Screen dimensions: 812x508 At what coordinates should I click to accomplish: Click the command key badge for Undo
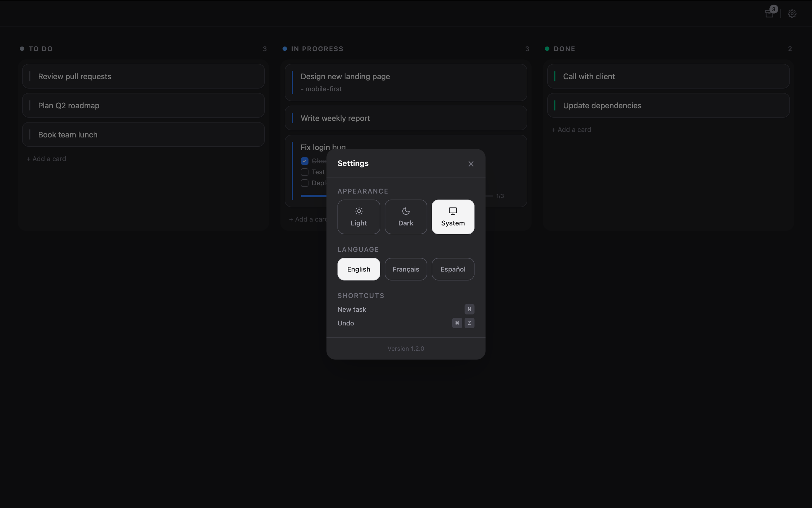click(x=457, y=323)
